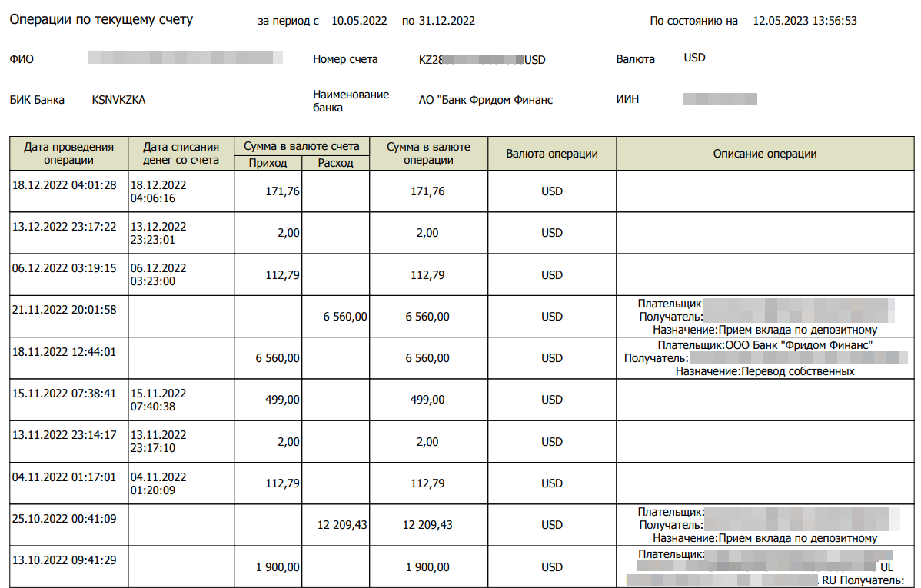Image resolution: width=921 pixels, height=588 pixels.
Task: Click USD in the 15.11.2022 operation row
Action: [x=552, y=400]
